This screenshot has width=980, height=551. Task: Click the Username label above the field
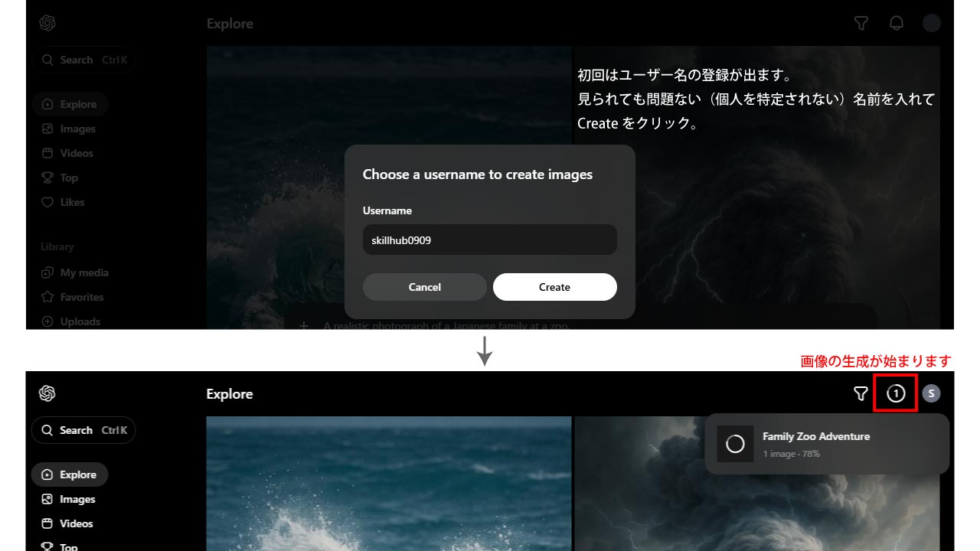coord(387,210)
